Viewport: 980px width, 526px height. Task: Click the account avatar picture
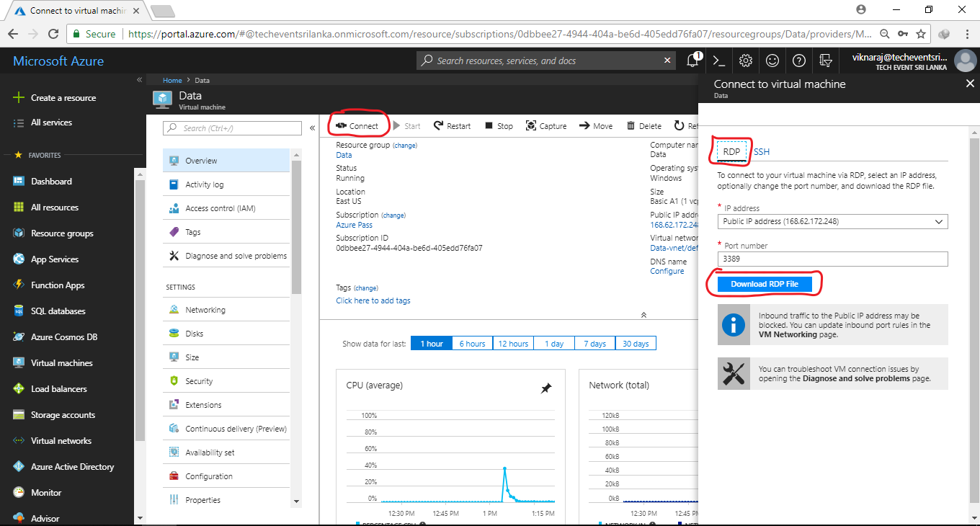(965, 61)
